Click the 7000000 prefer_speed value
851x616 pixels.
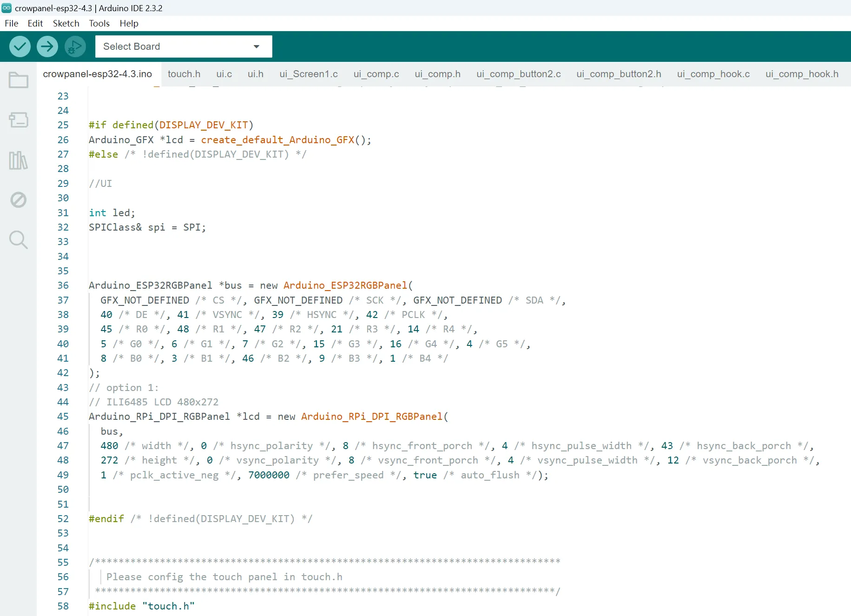269,475
